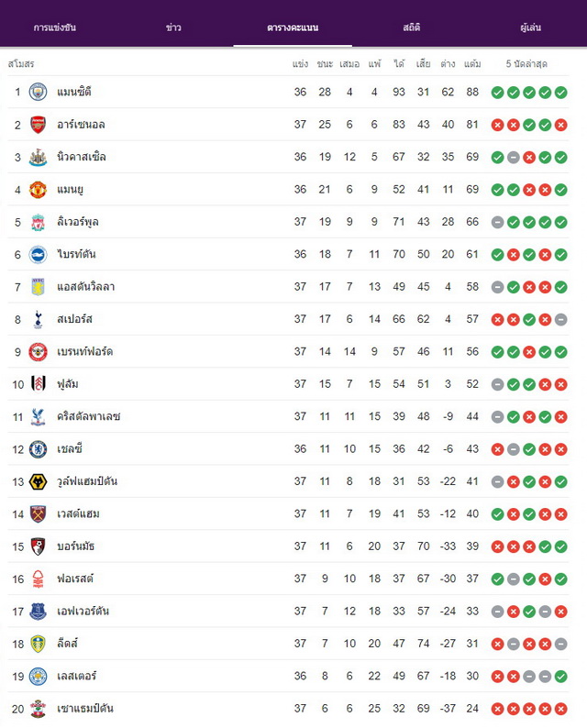Select the Manchester United crest icon
This screenshot has height=728, width=587.
pos(38,190)
